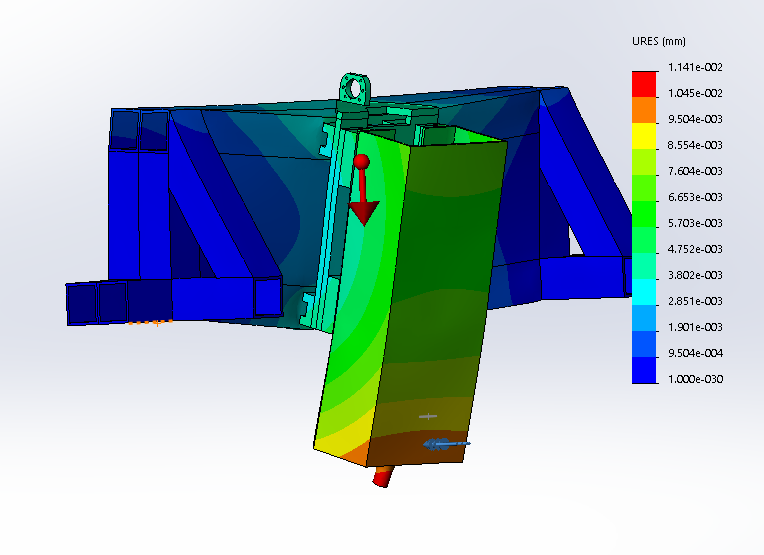Select the small gray arrow marker on the box
This screenshot has width=764, height=555.
428,416
